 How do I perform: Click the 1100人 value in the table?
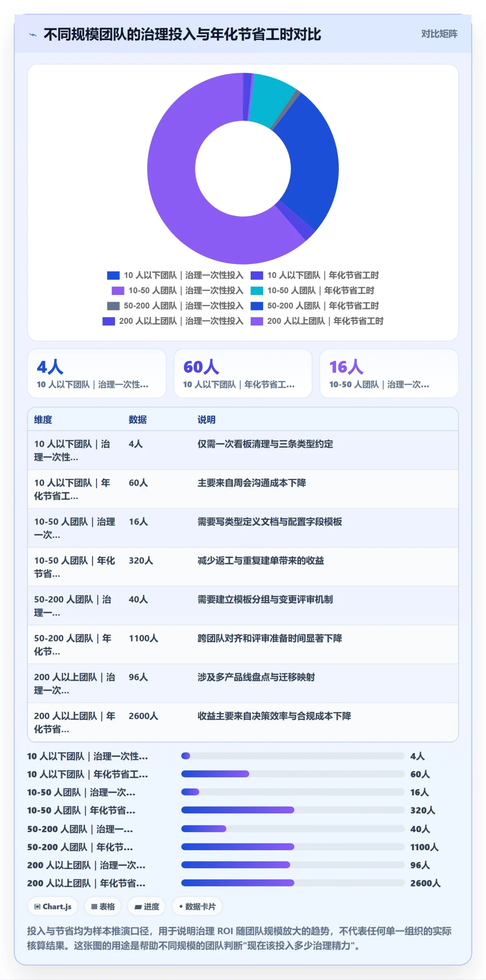pos(143,638)
